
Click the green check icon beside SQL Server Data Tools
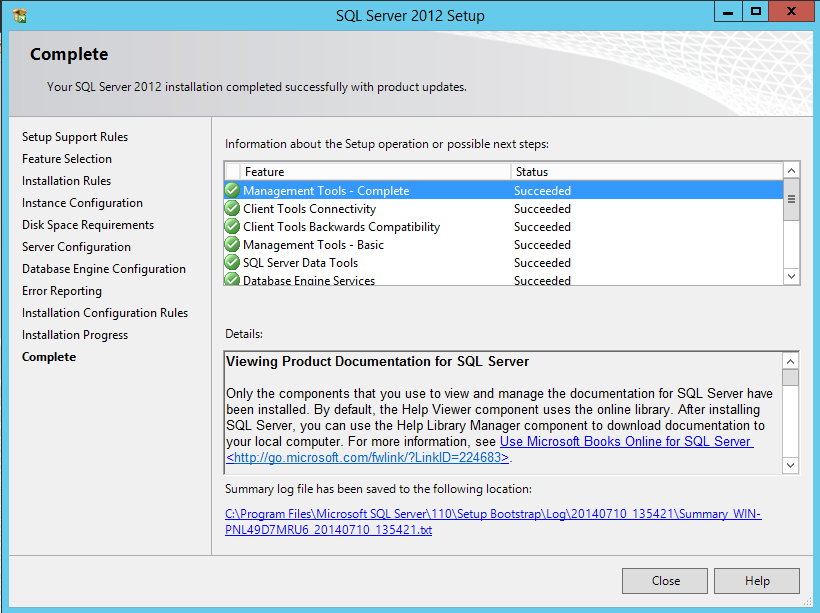tap(232, 262)
